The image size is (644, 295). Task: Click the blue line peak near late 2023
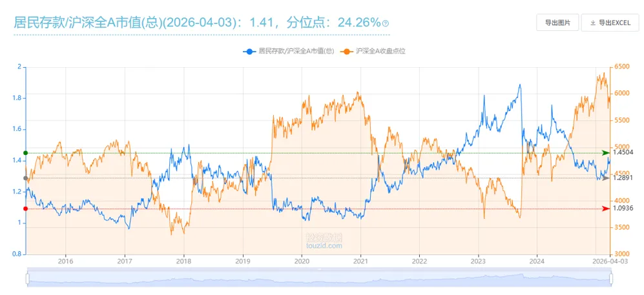[520, 85]
